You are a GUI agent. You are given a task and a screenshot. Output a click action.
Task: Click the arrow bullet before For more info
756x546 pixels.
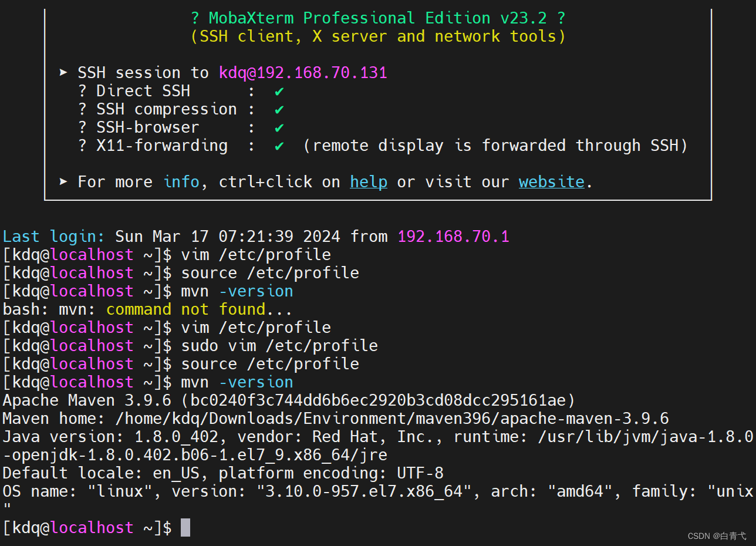tap(63, 182)
